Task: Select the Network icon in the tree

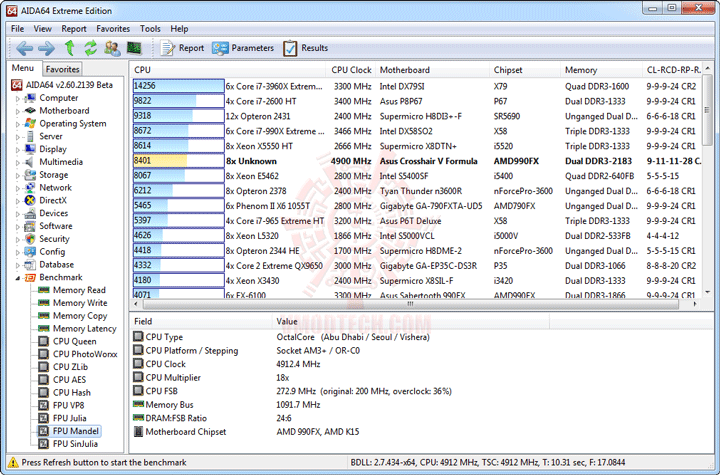Action: (30, 188)
